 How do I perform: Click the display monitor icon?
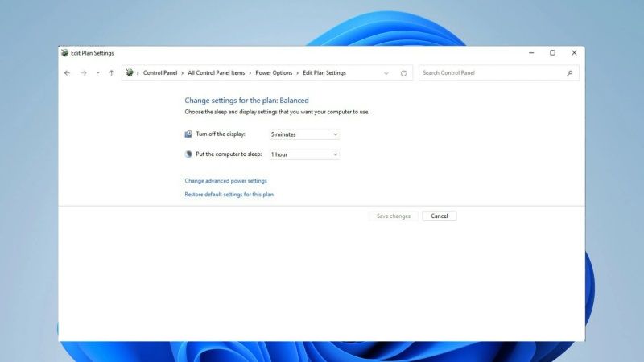click(188, 134)
